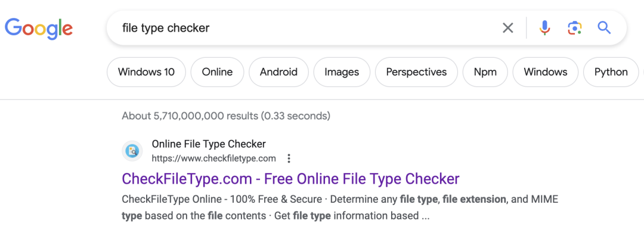Start voice search with microphone icon
The width and height of the screenshot is (644, 229).
point(544,28)
